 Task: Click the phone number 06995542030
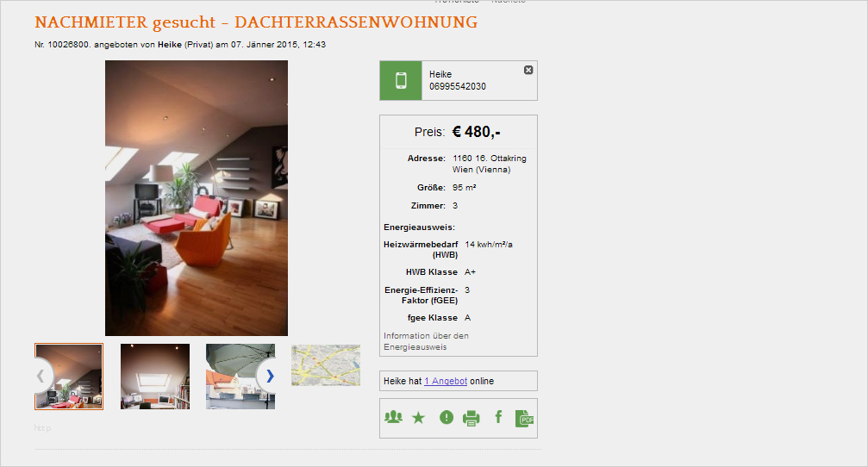pos(457,86)
